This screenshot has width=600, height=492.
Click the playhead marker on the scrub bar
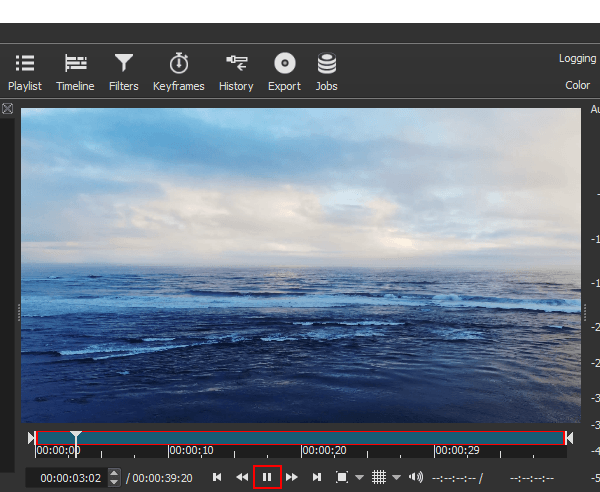point(76,436)
